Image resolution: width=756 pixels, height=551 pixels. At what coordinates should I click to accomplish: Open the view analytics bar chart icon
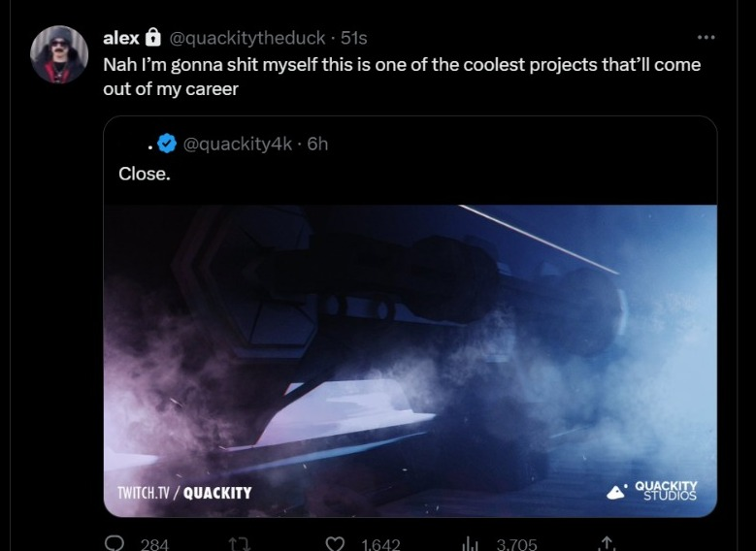pyautogui.click(x=470, y=544)
